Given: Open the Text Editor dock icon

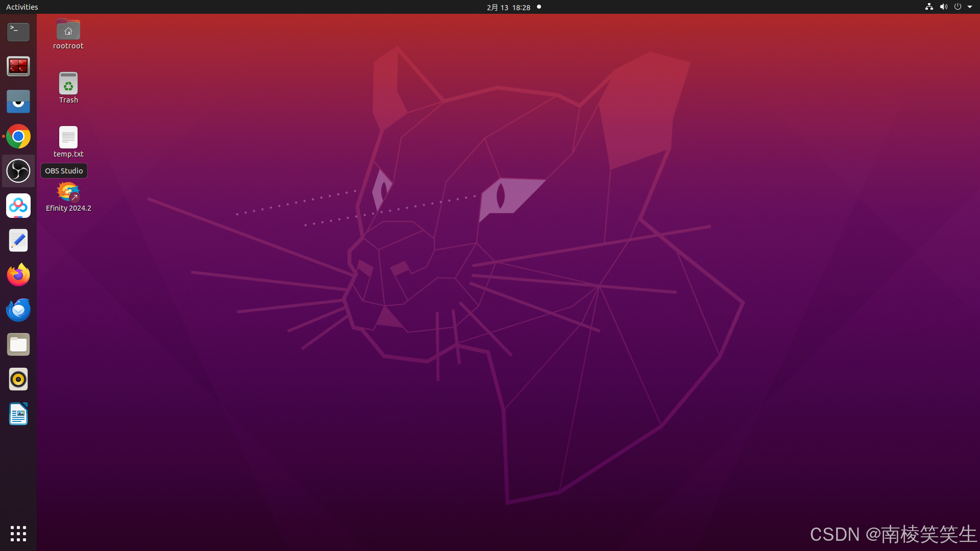Looking at the screenshot, I should pos(18,240).
